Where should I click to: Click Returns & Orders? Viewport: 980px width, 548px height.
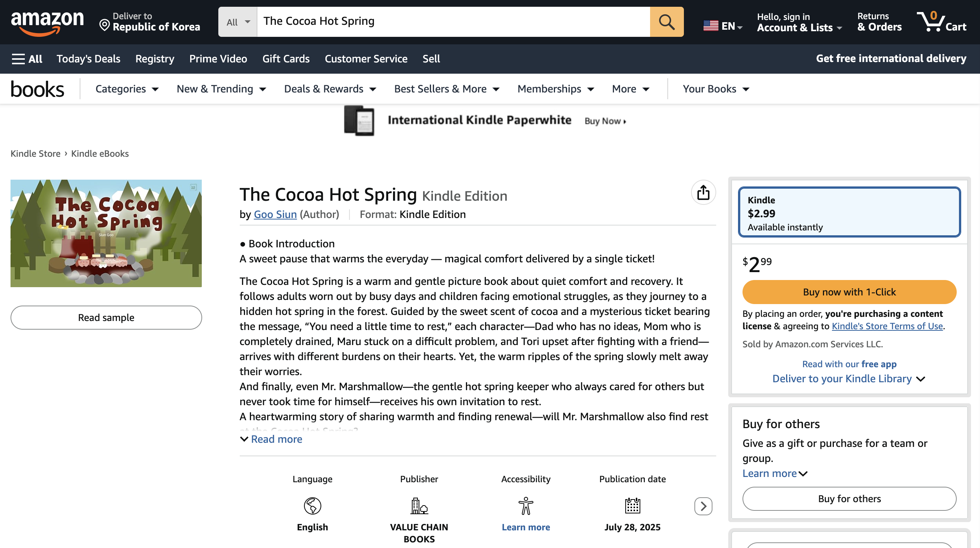tap(880, 22)
